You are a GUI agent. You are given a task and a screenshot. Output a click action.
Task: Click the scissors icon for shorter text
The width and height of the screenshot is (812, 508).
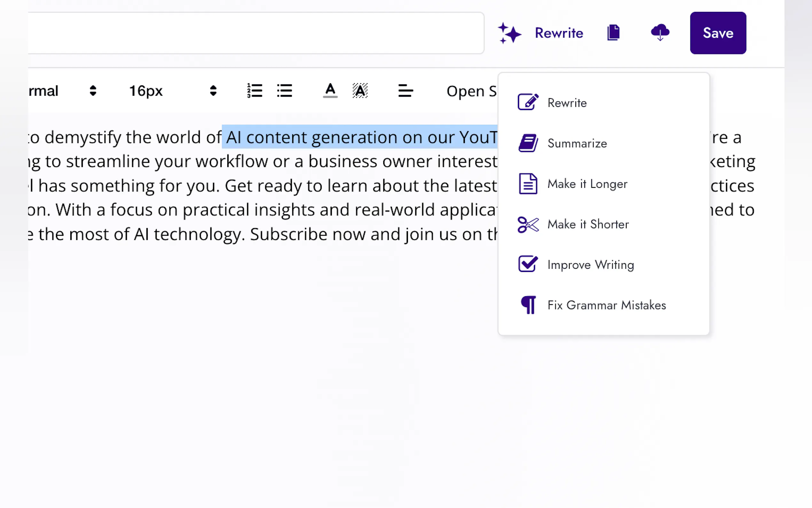[x=528, y=225]
